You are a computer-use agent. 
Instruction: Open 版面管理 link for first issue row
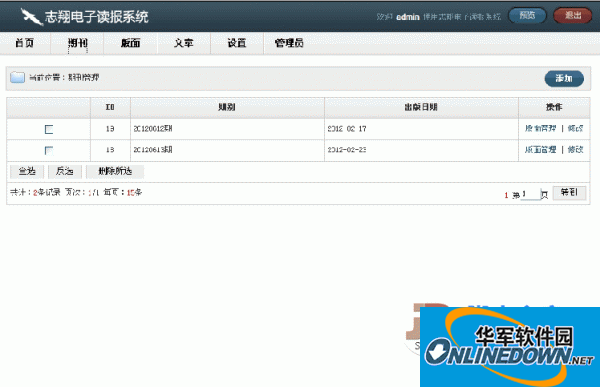coord(540,129)
